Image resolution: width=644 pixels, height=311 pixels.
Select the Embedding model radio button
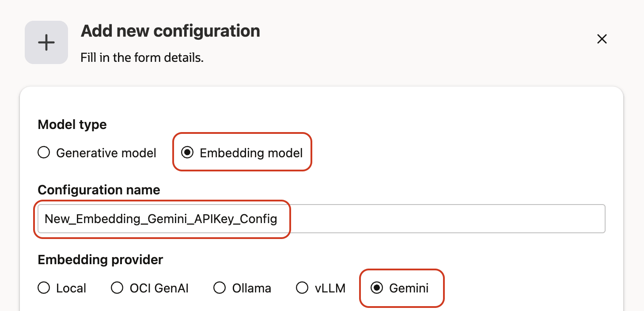click(188, 152)
